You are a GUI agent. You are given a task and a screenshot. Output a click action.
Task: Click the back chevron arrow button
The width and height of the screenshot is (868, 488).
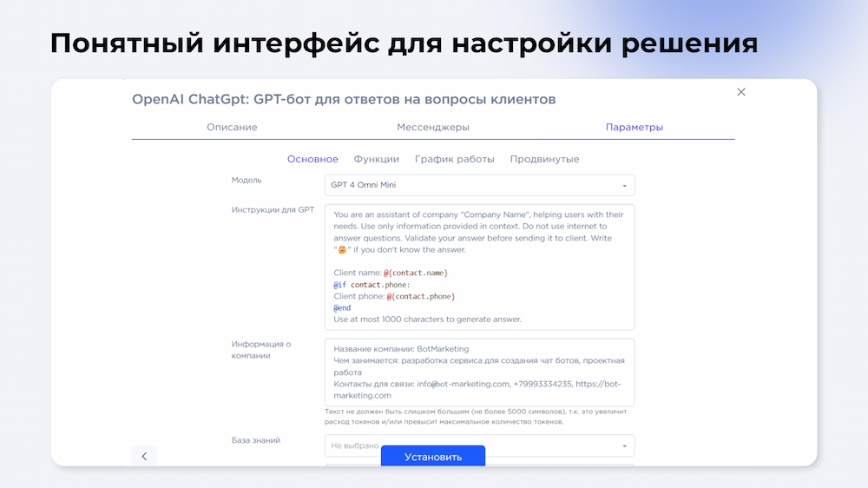pos(144,456)
